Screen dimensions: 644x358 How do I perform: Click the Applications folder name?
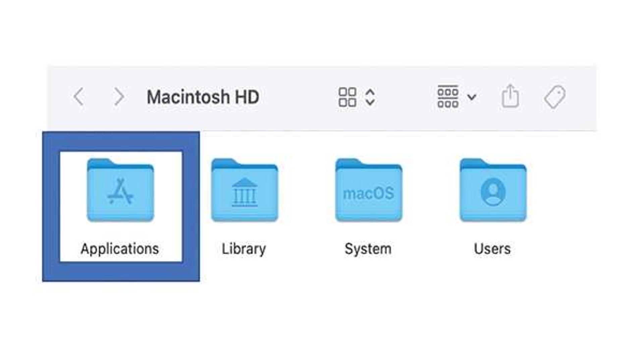[x=120, y=249]
